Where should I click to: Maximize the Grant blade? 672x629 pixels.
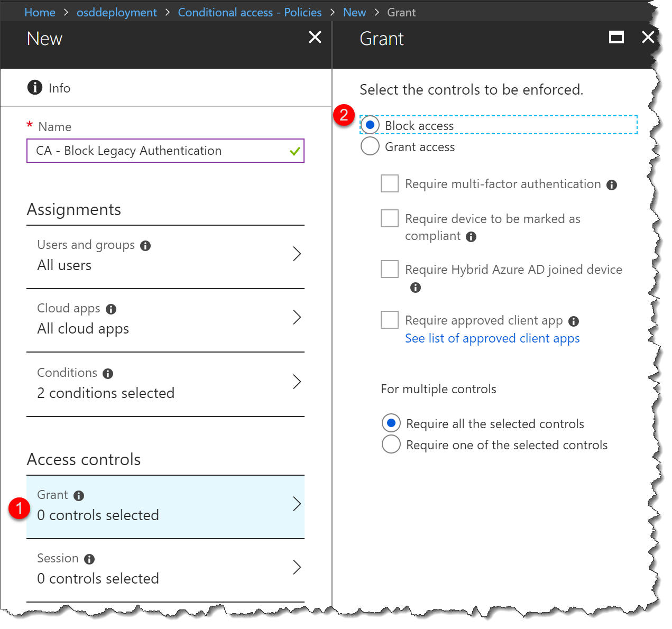pyautogui.click(x=616, y=38)
